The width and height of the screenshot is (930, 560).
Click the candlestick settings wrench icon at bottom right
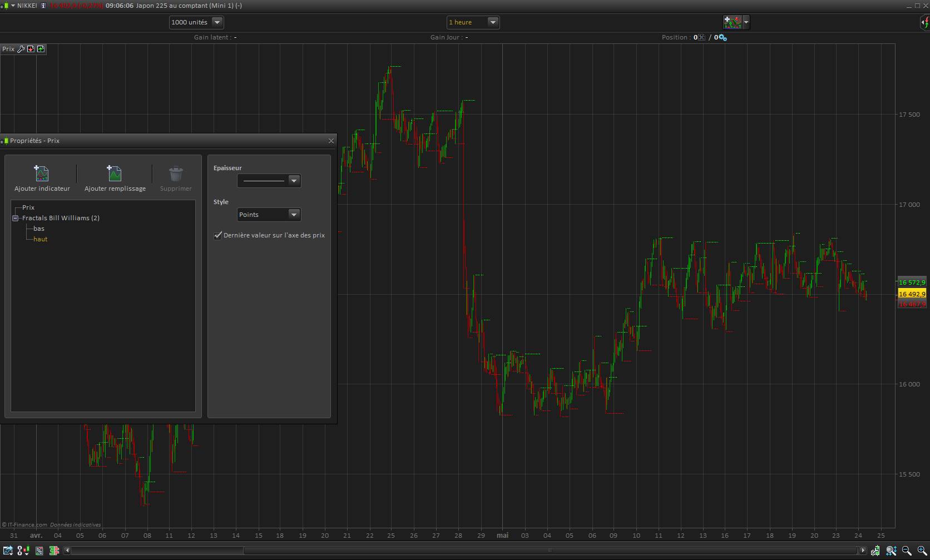point(875,551)
